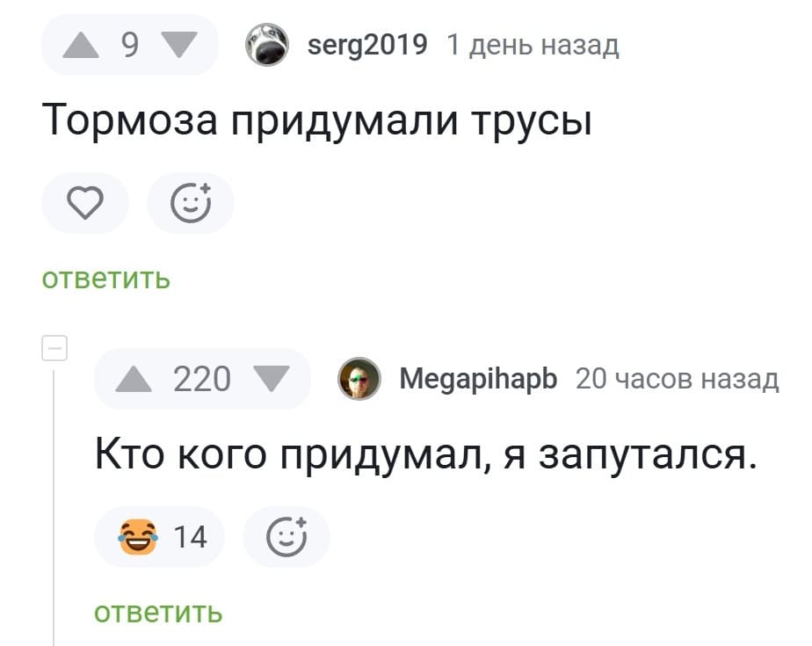This screenshot has width=812, height=646.
Task: Collapse the comment thread with the minus button
Action: 56,348
